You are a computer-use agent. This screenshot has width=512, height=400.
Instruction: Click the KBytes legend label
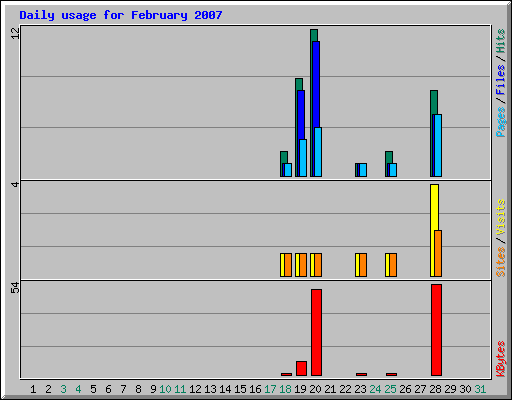pos(501,359)
